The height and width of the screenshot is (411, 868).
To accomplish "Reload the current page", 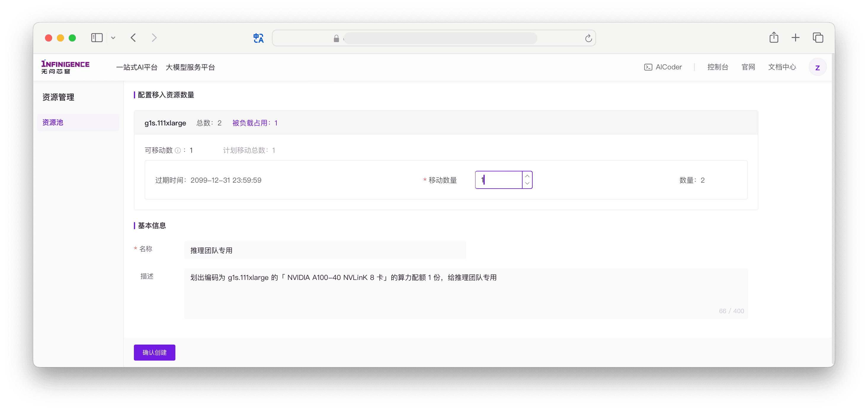I will click(588, 39).
